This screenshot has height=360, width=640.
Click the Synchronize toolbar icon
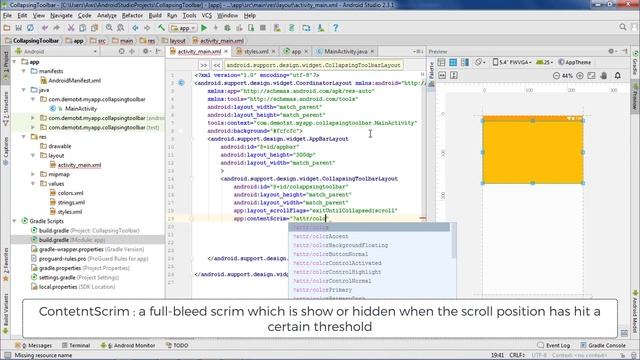[30, 28]
